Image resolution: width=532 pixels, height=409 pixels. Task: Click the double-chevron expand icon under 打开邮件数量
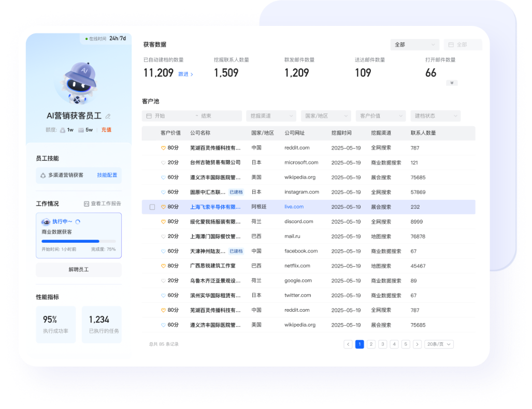click(452, 83)
